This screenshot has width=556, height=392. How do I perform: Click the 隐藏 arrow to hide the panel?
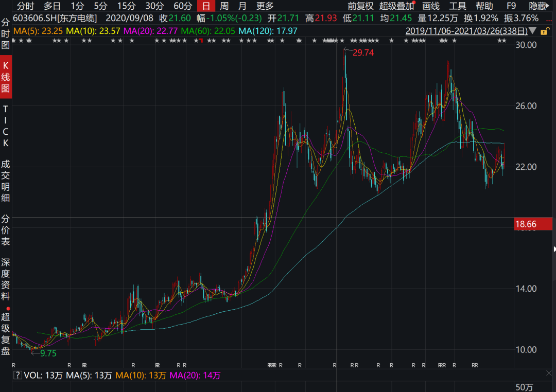pyautogui.click(x=548, y=6)
